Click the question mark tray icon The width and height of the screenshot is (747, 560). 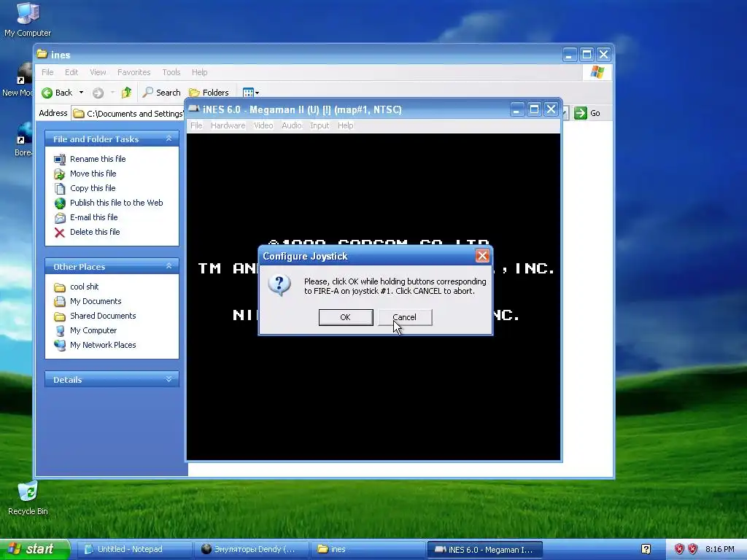click(x=646, y=549)
